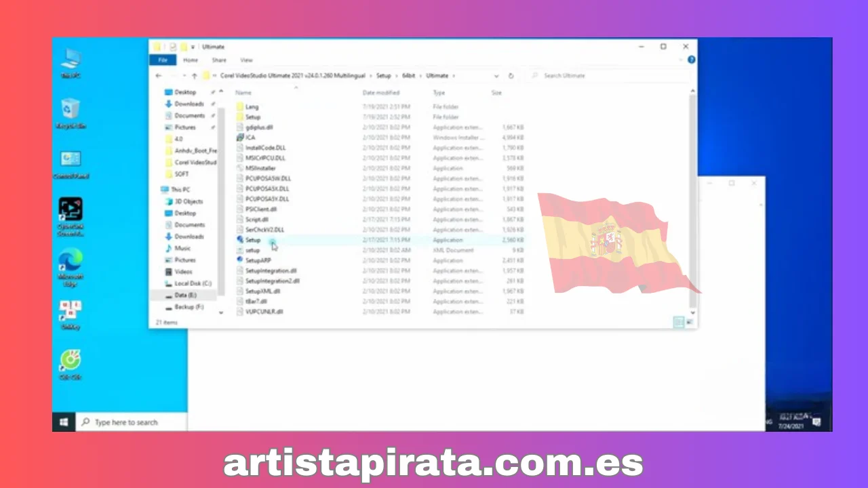Refresh the folder view

tap(511, 75)
